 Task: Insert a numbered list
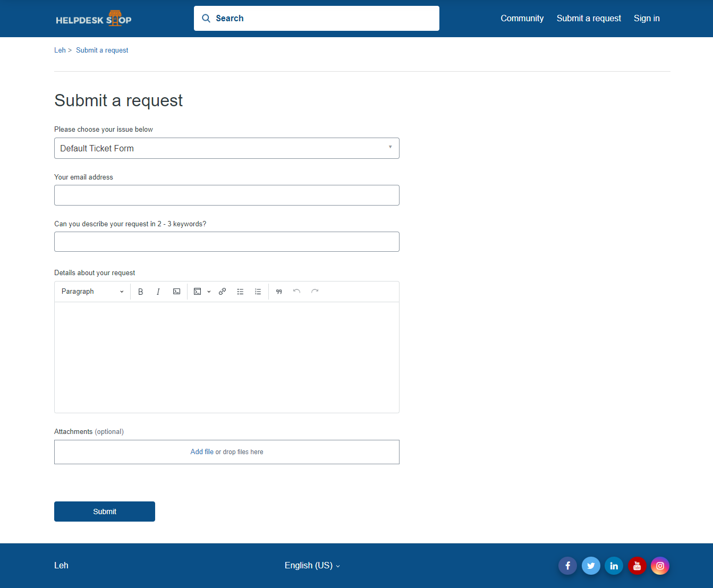(258, 292)
